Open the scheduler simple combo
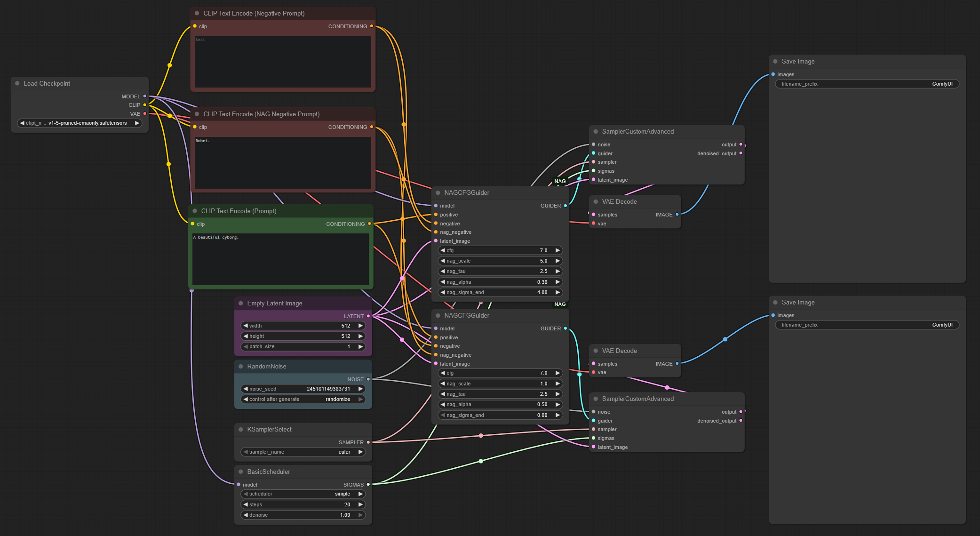980x536 pixels. point(303,494)
